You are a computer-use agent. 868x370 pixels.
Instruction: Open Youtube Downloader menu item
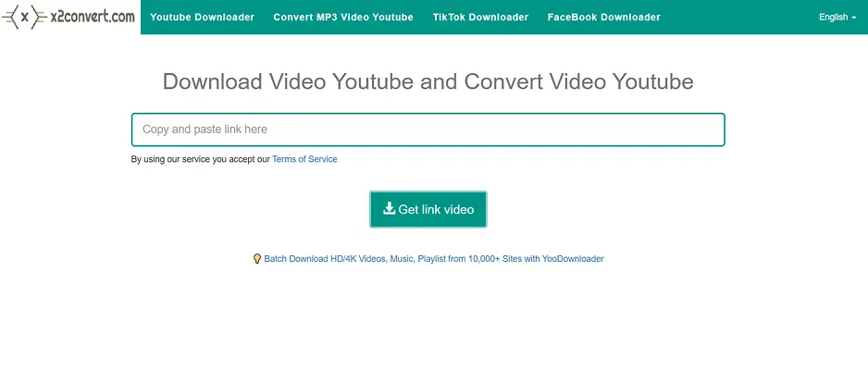(x=202, y=18)
